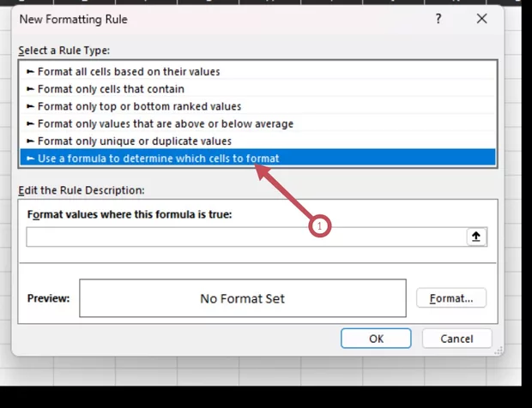The width and height of the screenshot is (532, 408).
Task: Confirm the rule with OK
Action: pos(376,339)
